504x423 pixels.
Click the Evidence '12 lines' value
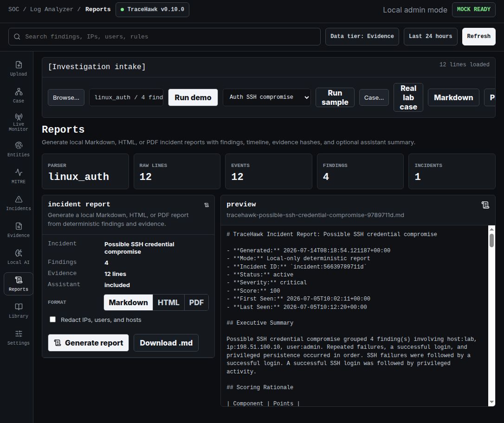115,274
